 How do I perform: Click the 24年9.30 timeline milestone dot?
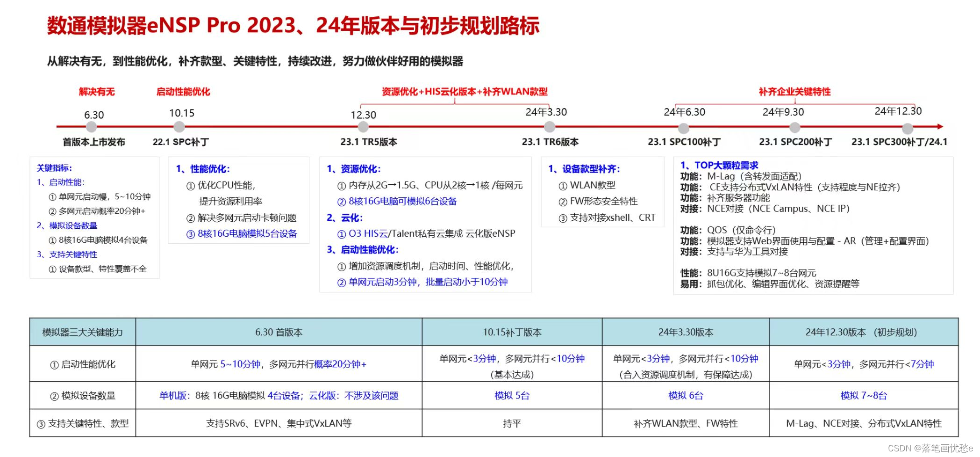click(794, 127)
